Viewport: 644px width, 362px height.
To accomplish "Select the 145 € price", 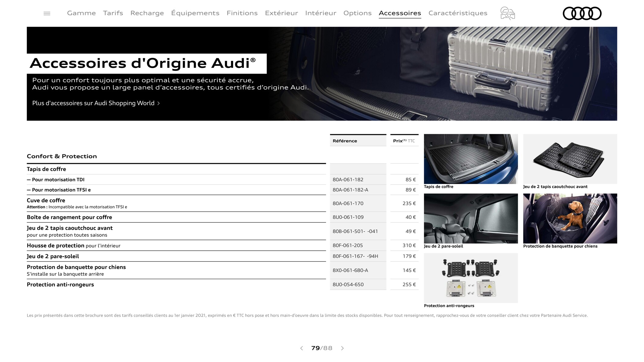I will [x=409, y=270].
